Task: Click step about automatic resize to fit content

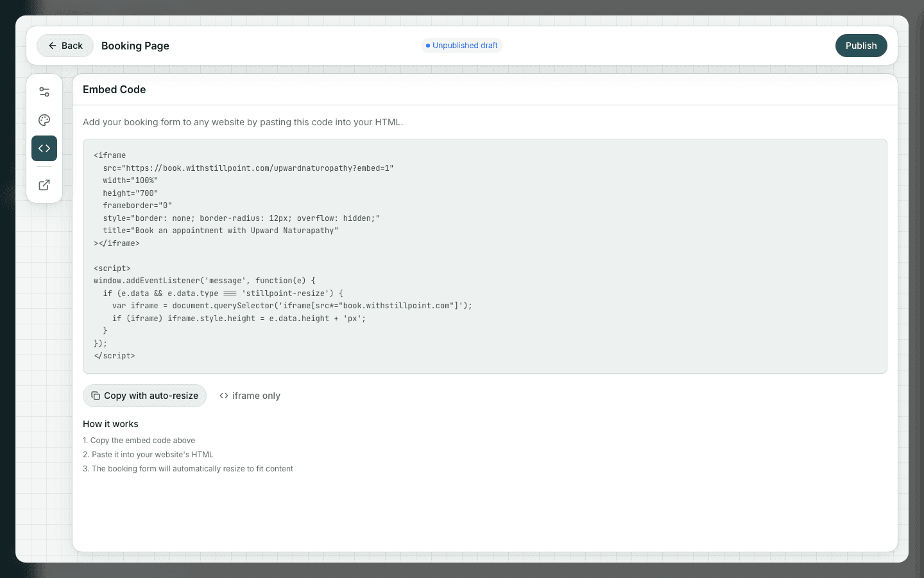Action: [188, 469]
